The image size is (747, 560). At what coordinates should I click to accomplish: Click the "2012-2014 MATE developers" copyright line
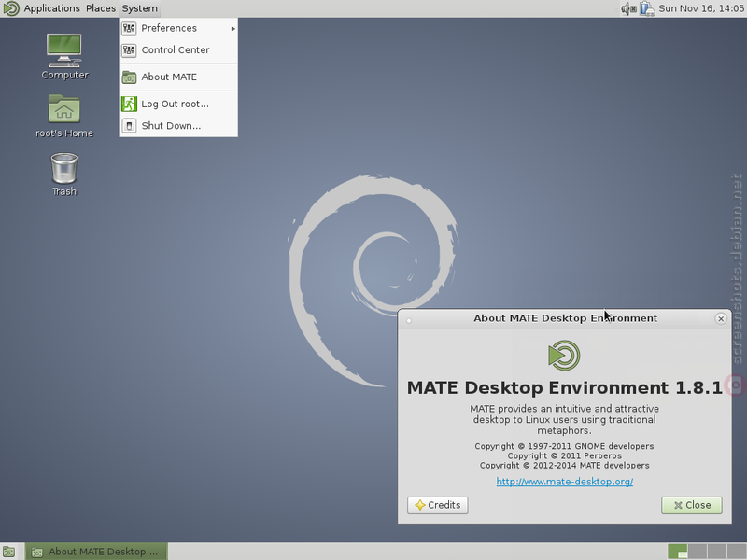click(565, 465)
